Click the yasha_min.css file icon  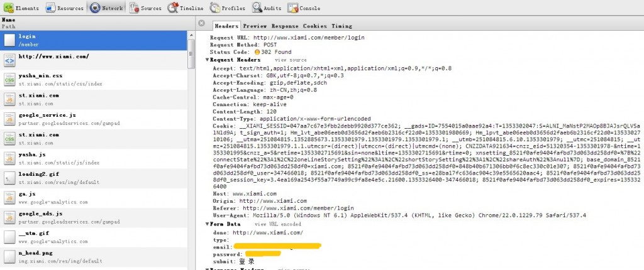[x=9, y=80]
